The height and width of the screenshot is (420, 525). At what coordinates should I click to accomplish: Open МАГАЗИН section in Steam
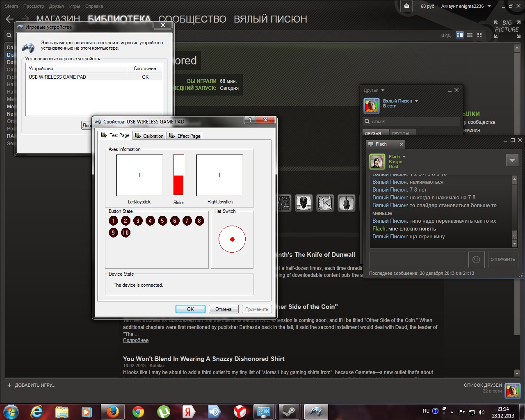[x=58, y=19]
